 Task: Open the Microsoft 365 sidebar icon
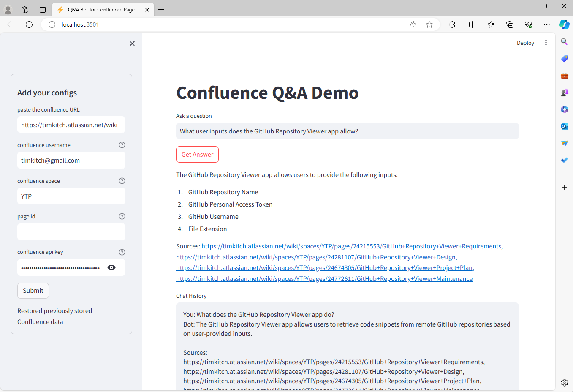pyautogui.click(x=565, y=109)
